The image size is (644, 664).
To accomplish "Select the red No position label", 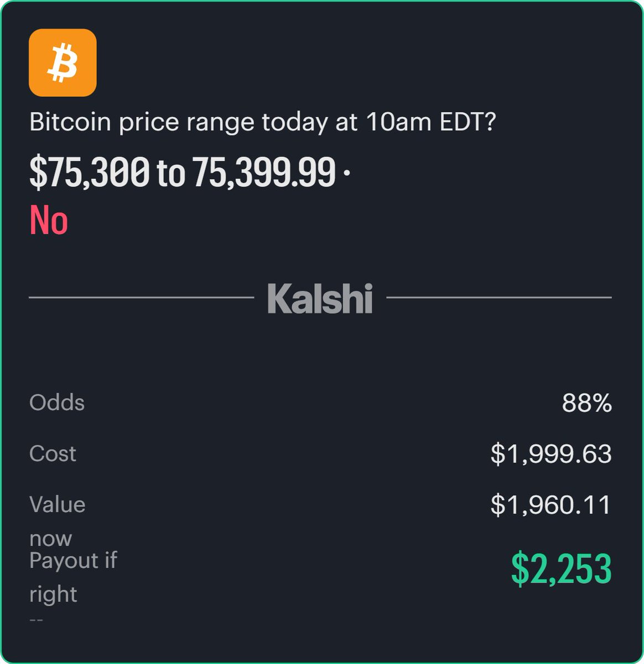I will tap(49, 220).
